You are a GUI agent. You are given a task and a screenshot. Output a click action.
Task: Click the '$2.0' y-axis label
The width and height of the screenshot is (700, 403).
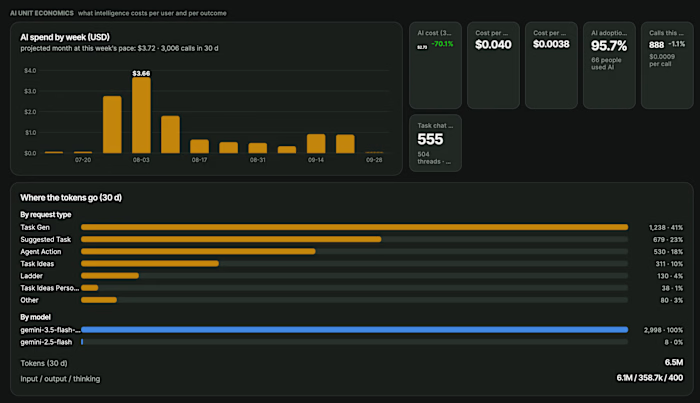(30, 112)
